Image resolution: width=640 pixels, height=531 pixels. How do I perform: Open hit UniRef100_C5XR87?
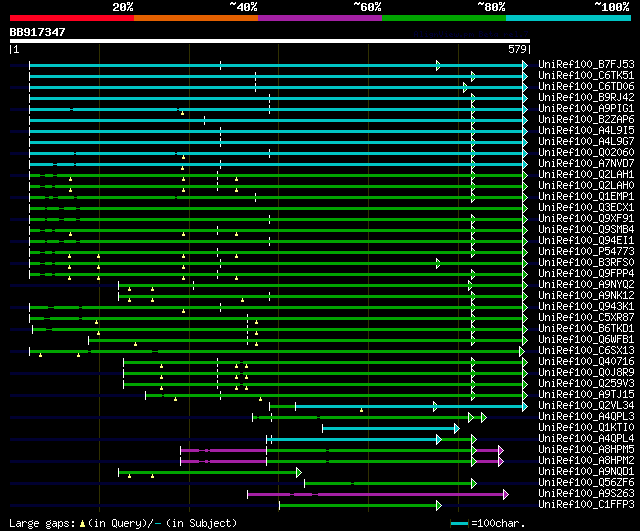(586, 318)
